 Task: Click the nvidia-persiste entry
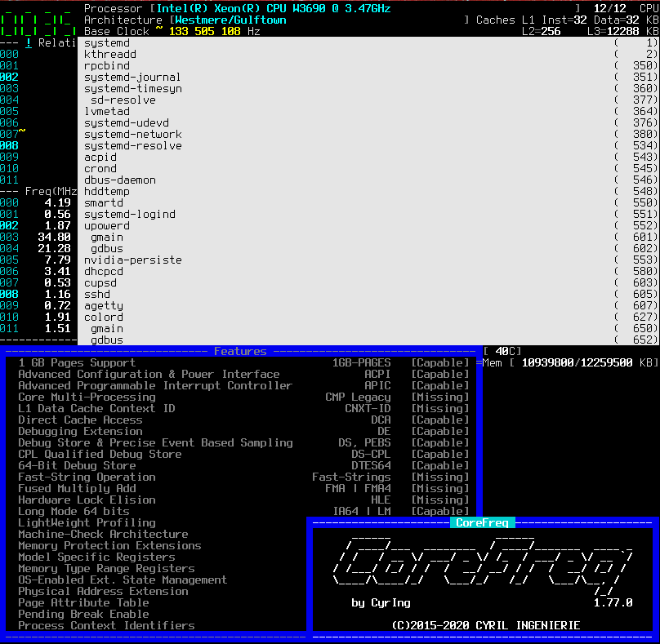click(x=368, y=260)
